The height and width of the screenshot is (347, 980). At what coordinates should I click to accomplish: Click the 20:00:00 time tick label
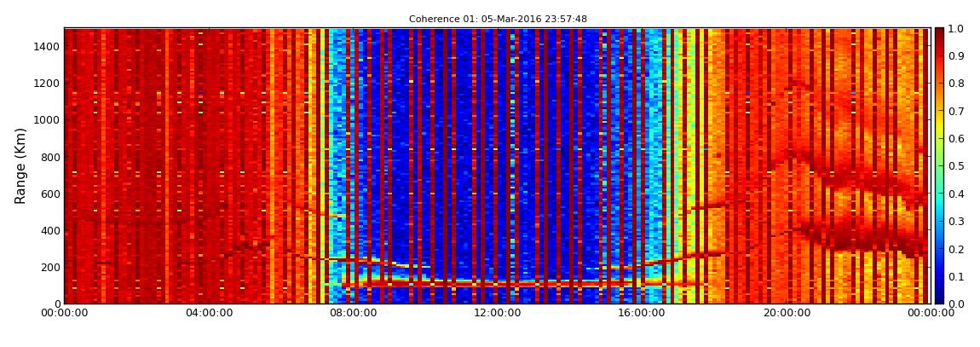788,313
